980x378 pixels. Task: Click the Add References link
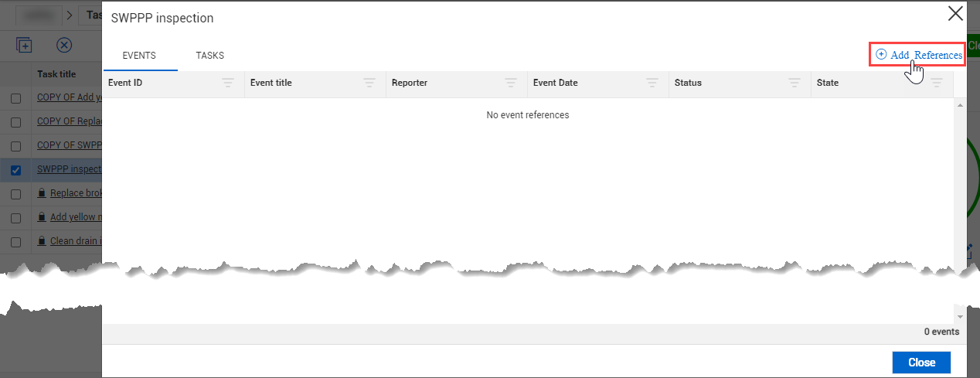919,55
